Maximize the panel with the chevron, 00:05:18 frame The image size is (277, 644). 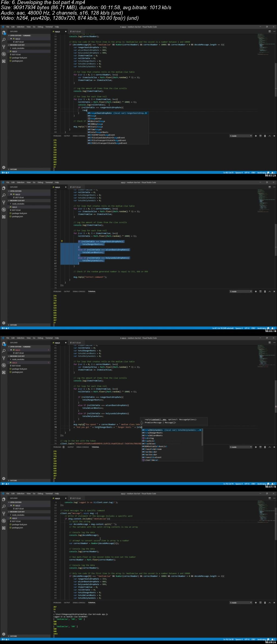269,291
